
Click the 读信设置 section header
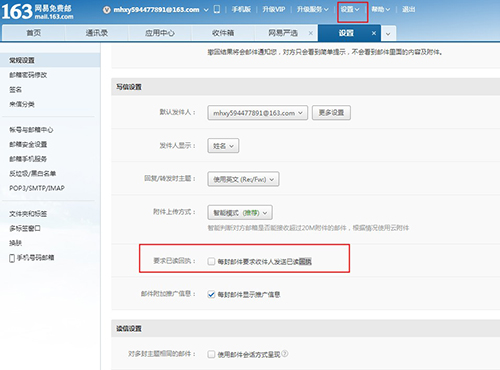tap(129, 329)
